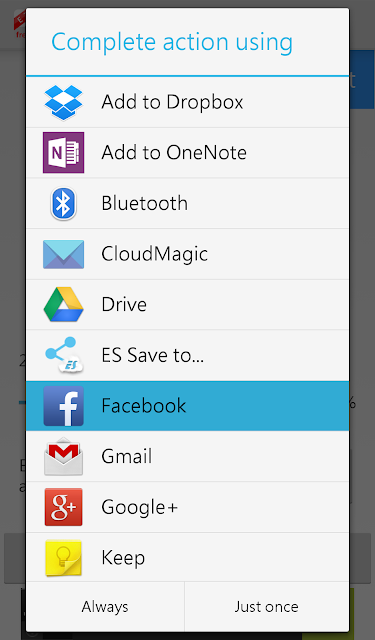Tap the Gmail envelope icon
The width and height of the screenshot is (375, 640).
tap(63, 456)
